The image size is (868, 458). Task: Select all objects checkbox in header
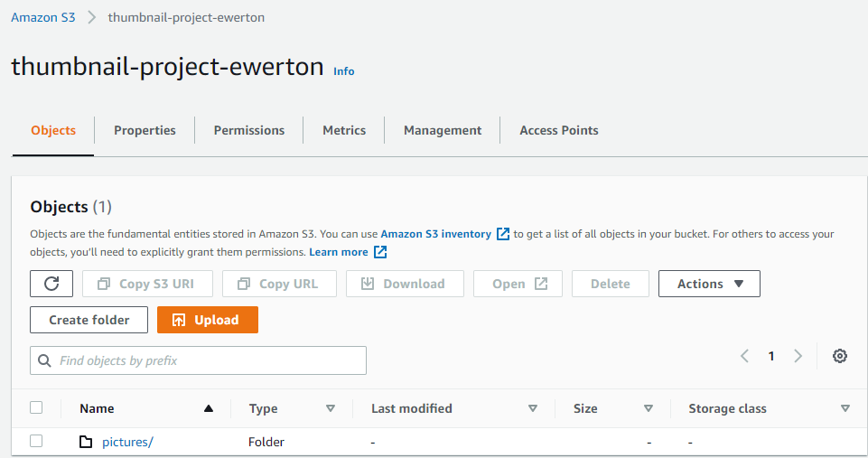tap(36, 407)
